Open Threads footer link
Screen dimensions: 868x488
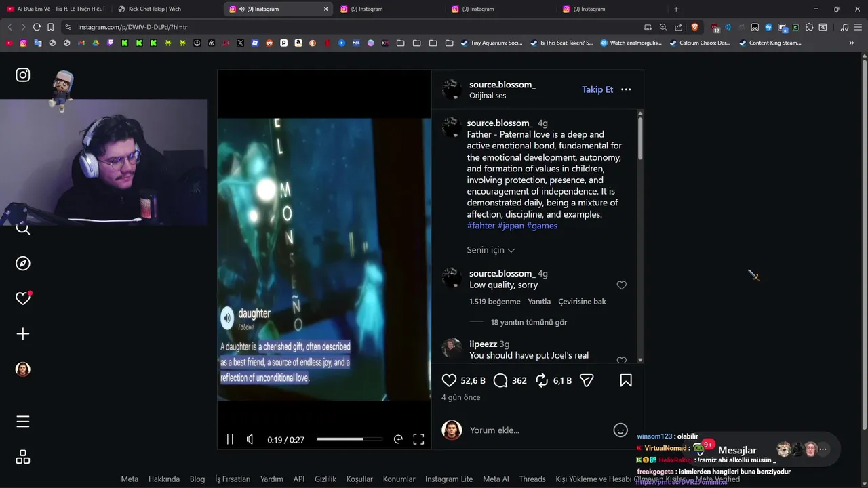(532, 479)
